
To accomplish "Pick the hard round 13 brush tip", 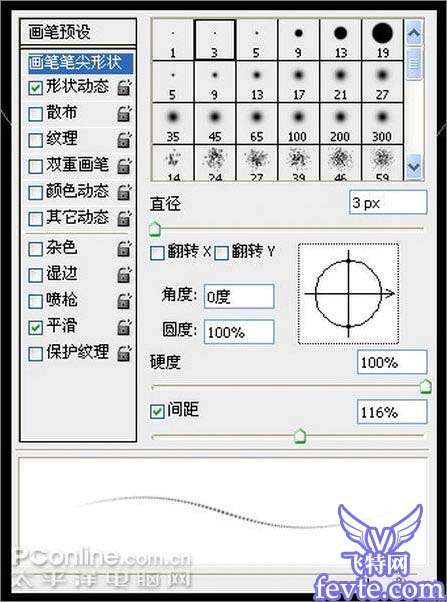I will 340,40.
